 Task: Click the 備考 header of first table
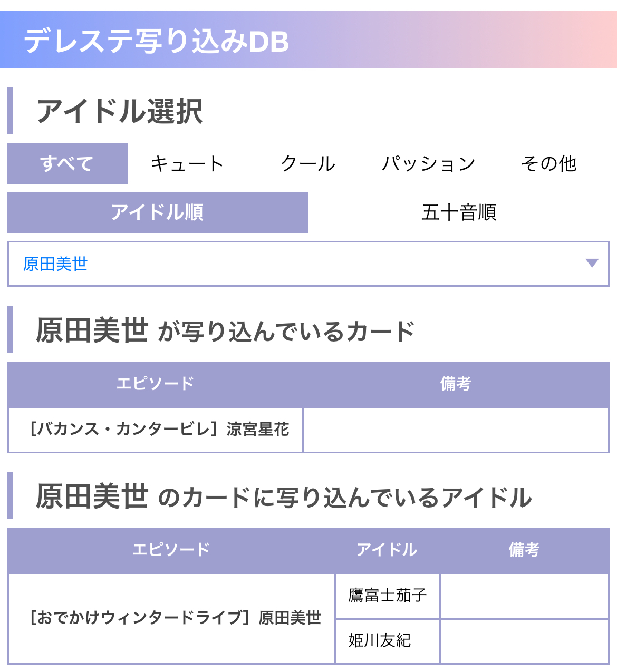pyautogui.click(x=456, y=384)
